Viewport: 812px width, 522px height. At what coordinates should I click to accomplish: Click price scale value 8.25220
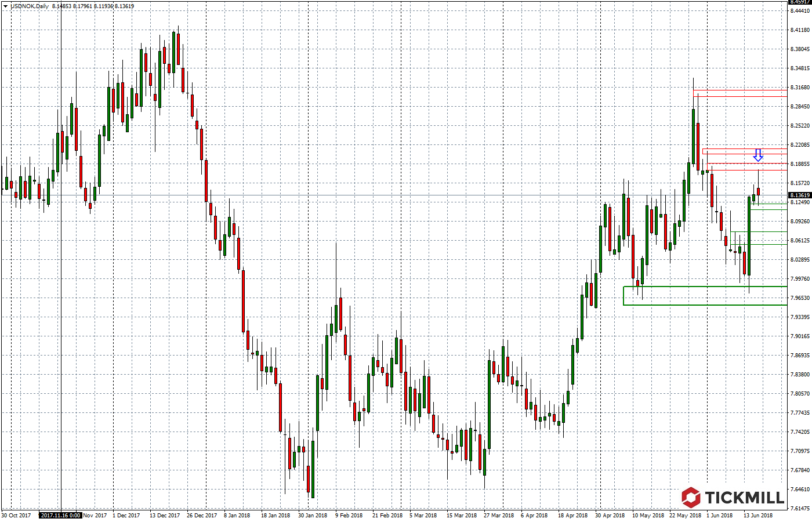coord(800,126)
